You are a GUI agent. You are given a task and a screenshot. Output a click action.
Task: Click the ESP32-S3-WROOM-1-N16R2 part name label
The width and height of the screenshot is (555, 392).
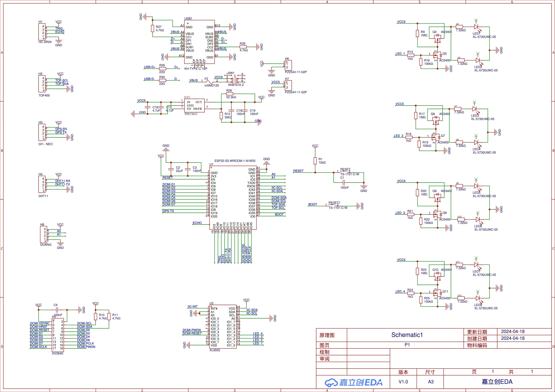[x=235, y=161]
